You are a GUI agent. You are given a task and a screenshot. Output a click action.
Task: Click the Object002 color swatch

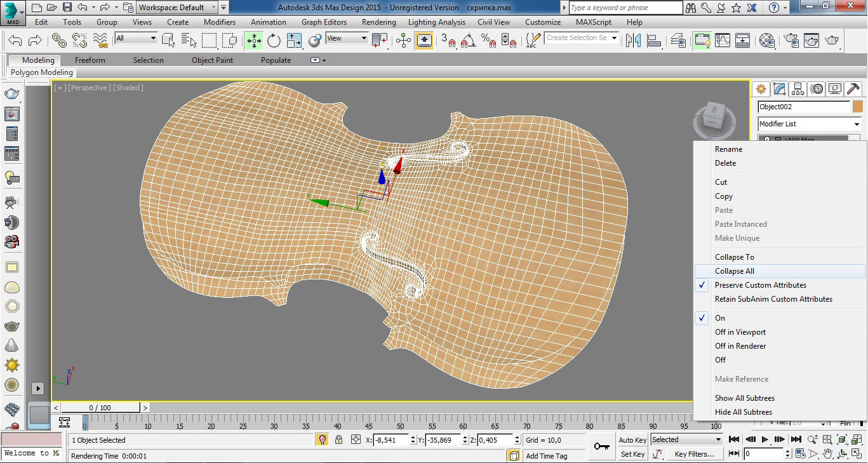point(858,107)
